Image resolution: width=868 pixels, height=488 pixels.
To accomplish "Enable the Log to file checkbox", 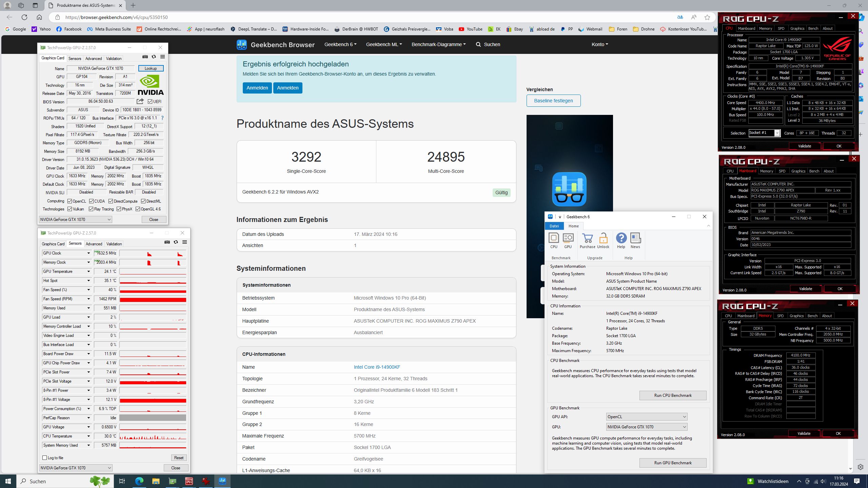I will coord(44,457).
